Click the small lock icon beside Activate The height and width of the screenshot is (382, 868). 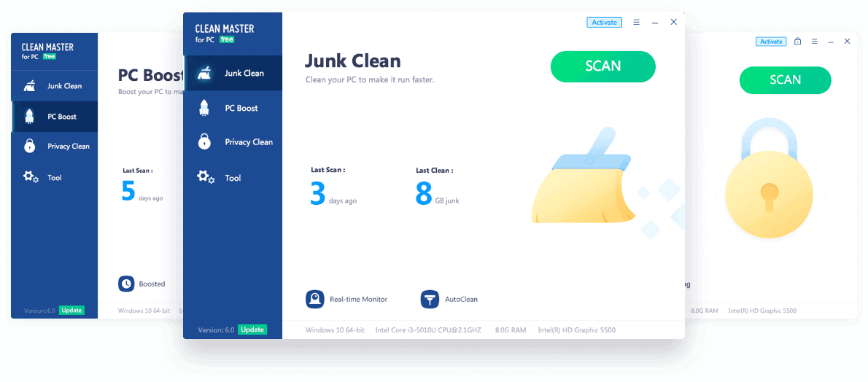click(798, 42)
